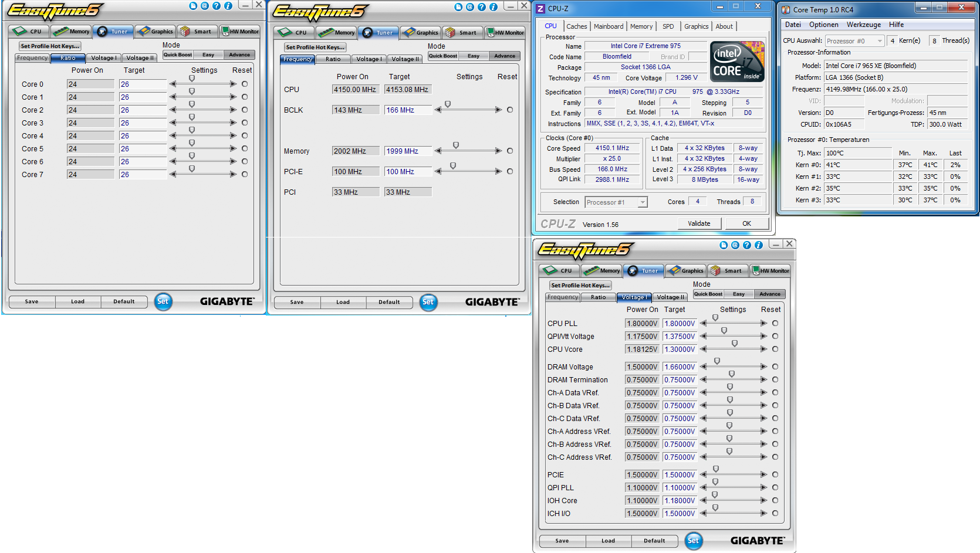Click Load in the EasyTune6 Voltage I window

pos(608,541)
